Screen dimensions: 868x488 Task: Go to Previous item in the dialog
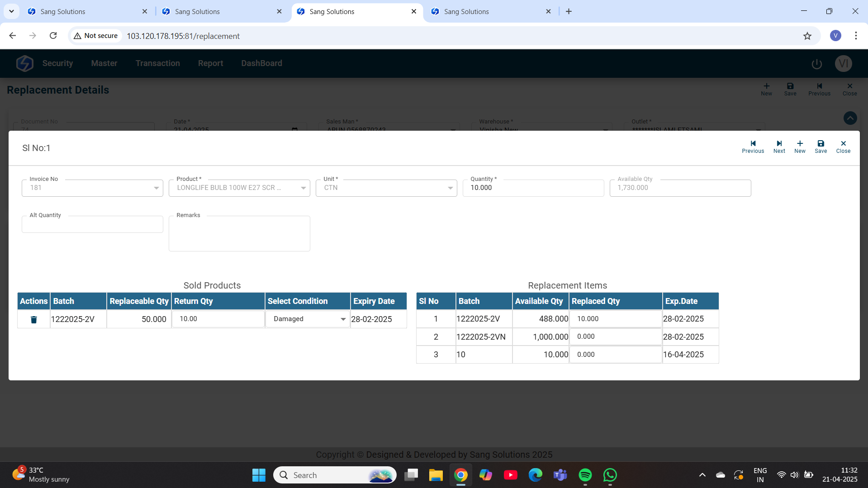[x=753, y=147]
